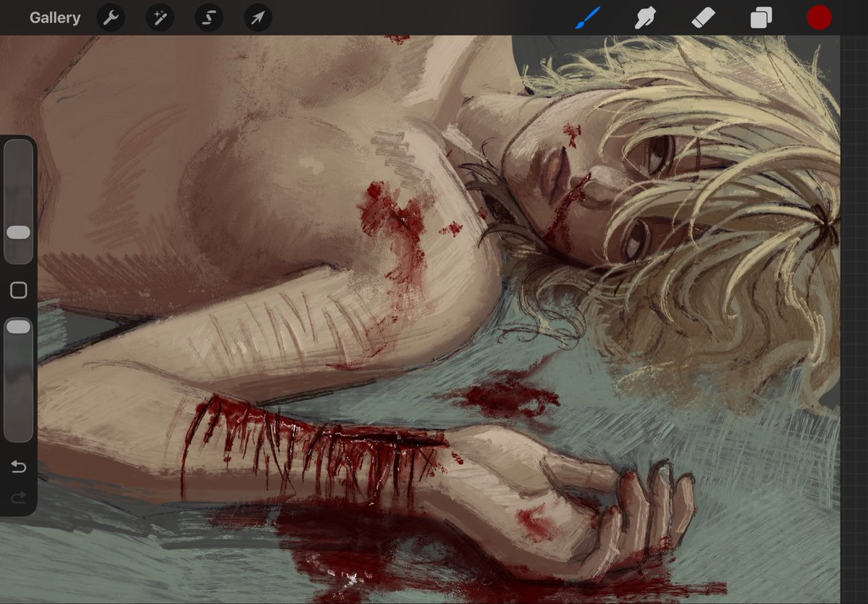The image size is (868, 604).
Task: Redo the last undone action
Action: point(18,498)
